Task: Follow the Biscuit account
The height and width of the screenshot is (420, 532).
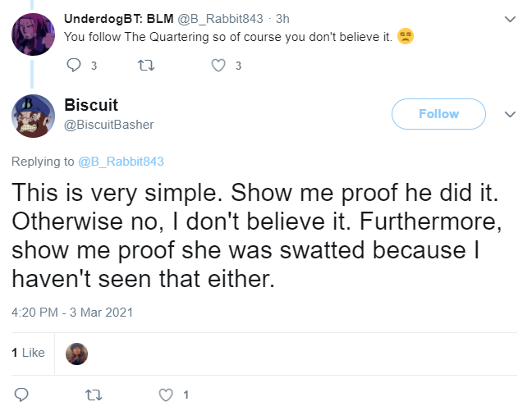Action: pyautogui.click(x=438, y=114)
